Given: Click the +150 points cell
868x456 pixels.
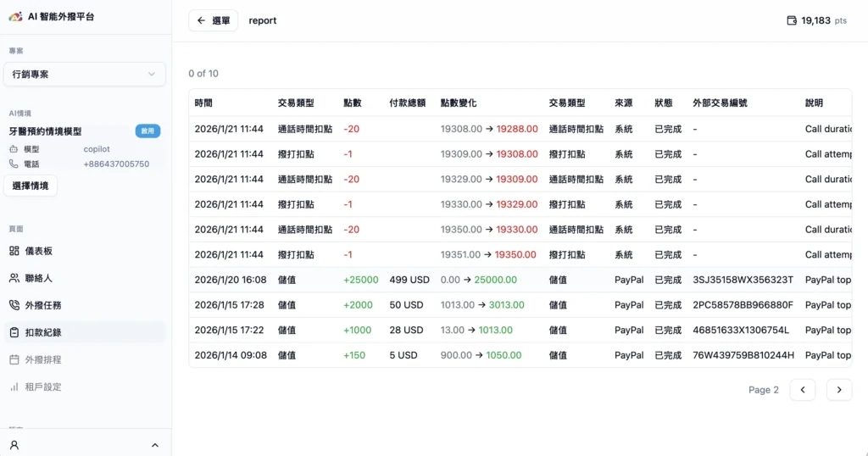Looking at the screenshot, I should pyautogui.click(x=354, y=355).
